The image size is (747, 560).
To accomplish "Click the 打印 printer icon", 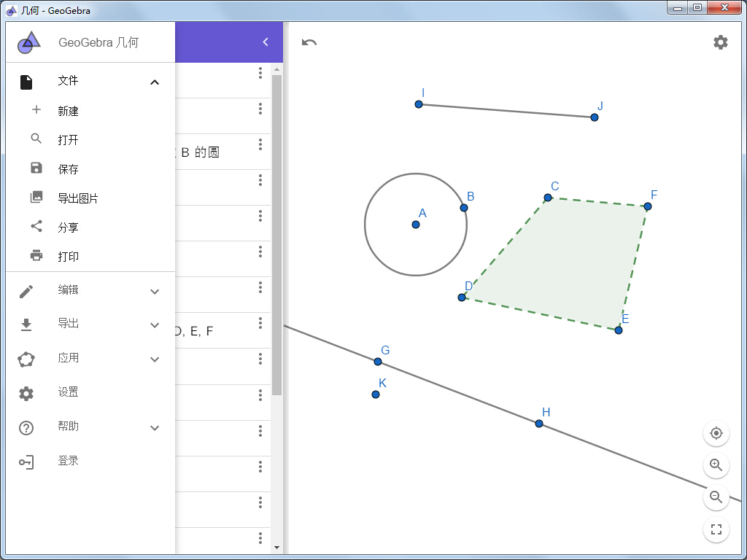I will point(36,256).
